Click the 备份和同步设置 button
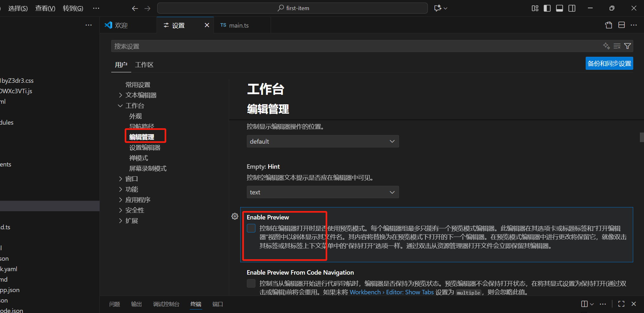644x313 pixels. [x=609, y=63]
